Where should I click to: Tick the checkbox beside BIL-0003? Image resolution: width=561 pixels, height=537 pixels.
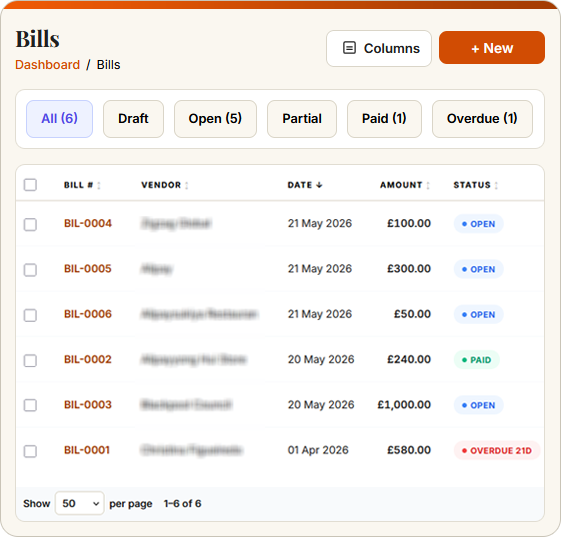(30, 405)
